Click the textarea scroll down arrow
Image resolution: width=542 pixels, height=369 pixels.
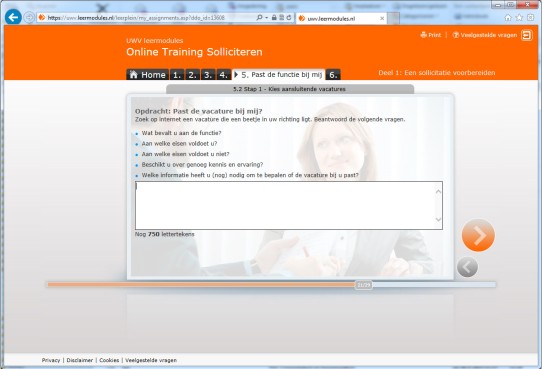click(438, 219)
